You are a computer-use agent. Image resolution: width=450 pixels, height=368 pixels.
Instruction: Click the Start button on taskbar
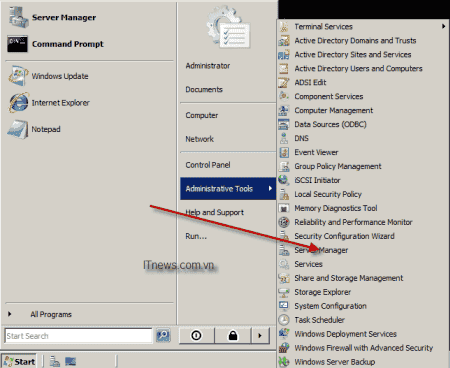click(x=19, y=362)
